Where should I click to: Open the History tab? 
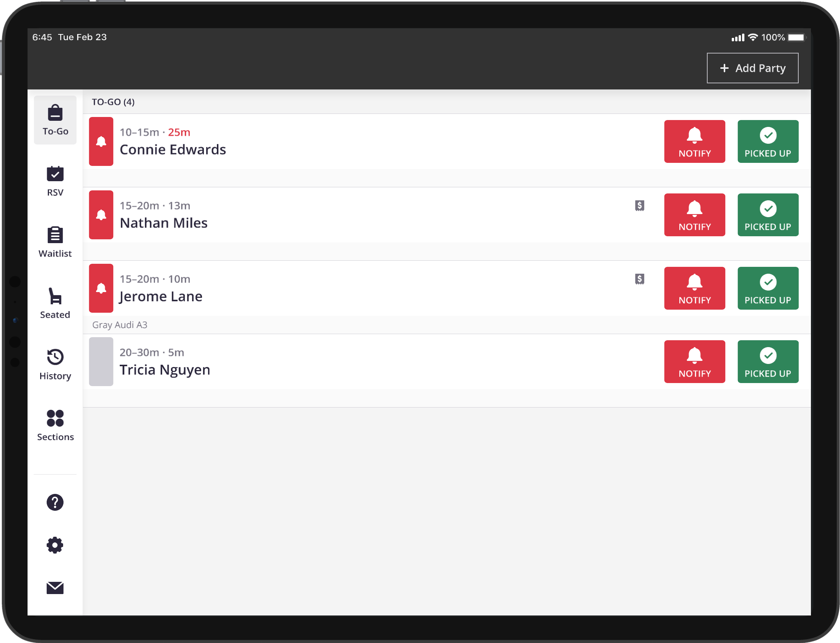55,365
